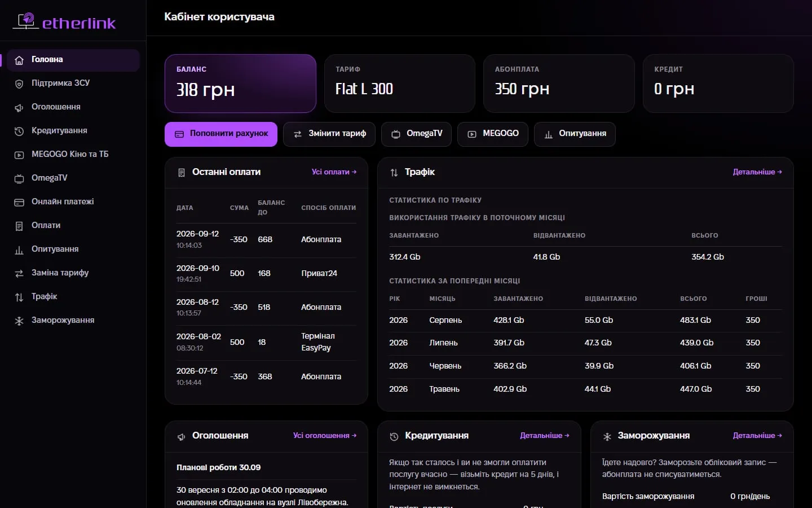This screenshot has height=508, width=812.
Task: Click the Поповнити рахунок button
Action: [221, 134]
